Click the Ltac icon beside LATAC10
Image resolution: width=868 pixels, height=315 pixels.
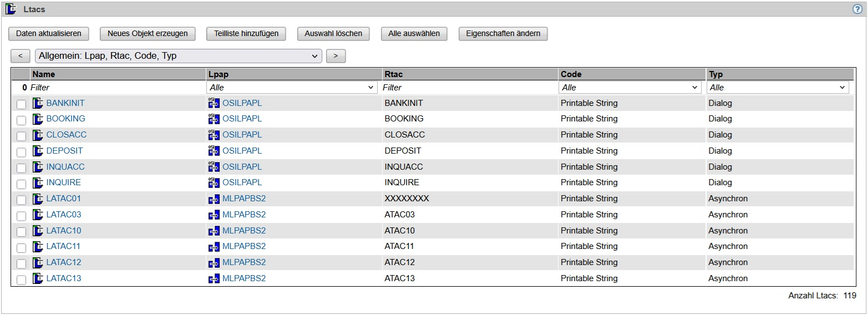click(x=38, y=231)
